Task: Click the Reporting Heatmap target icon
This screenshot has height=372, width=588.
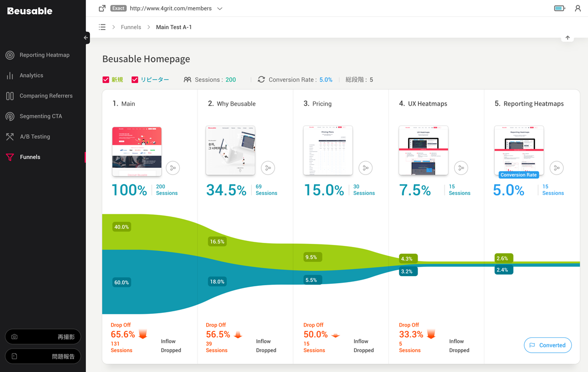Action: (x=10, y=55)
